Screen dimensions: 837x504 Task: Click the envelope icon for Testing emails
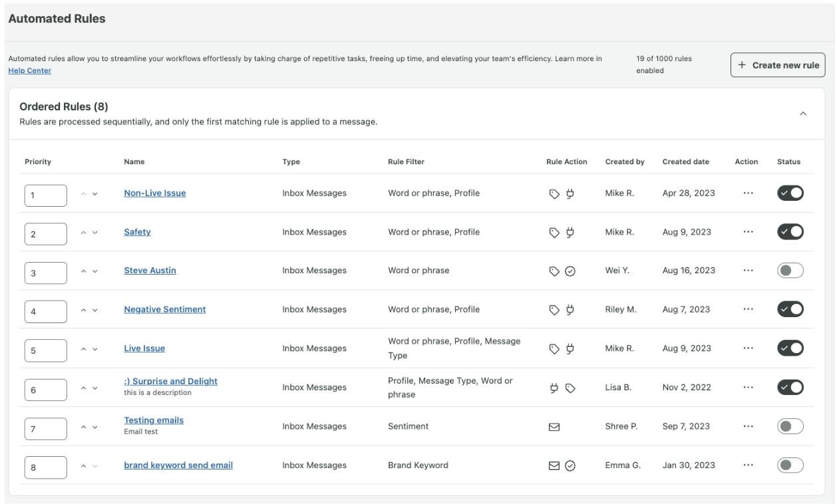point(554,428)
